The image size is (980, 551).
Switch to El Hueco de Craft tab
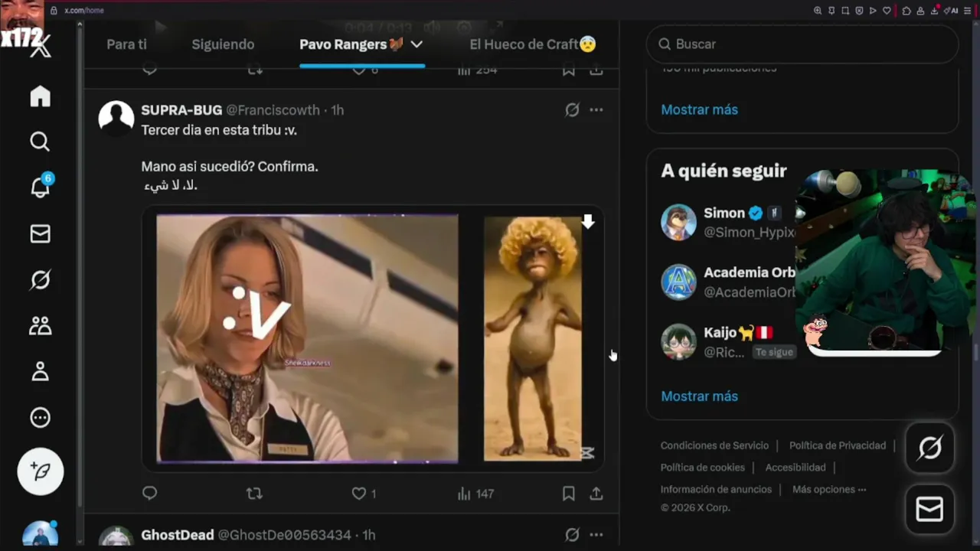click(533, 44)
